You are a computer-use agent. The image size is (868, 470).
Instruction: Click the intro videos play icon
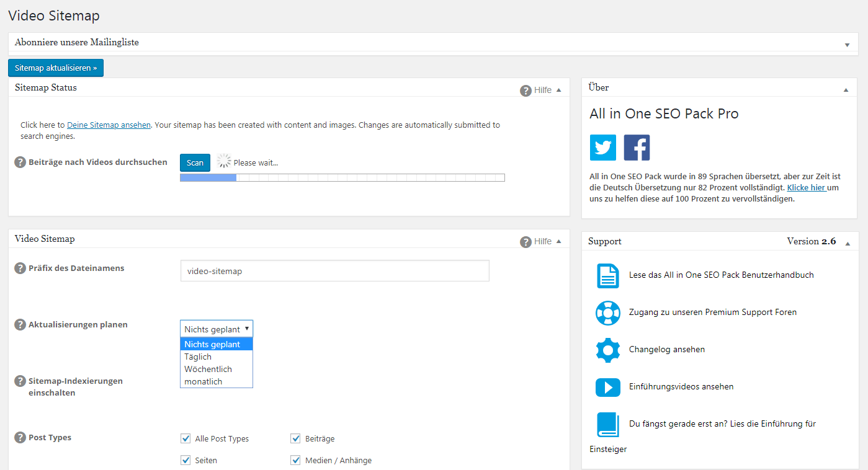(x=607, y=387)
